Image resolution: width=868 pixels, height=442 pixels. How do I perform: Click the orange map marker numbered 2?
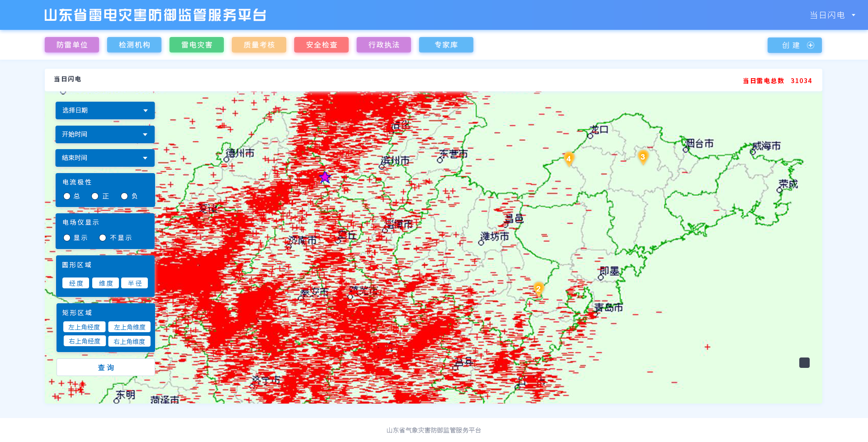pos(538,289)
